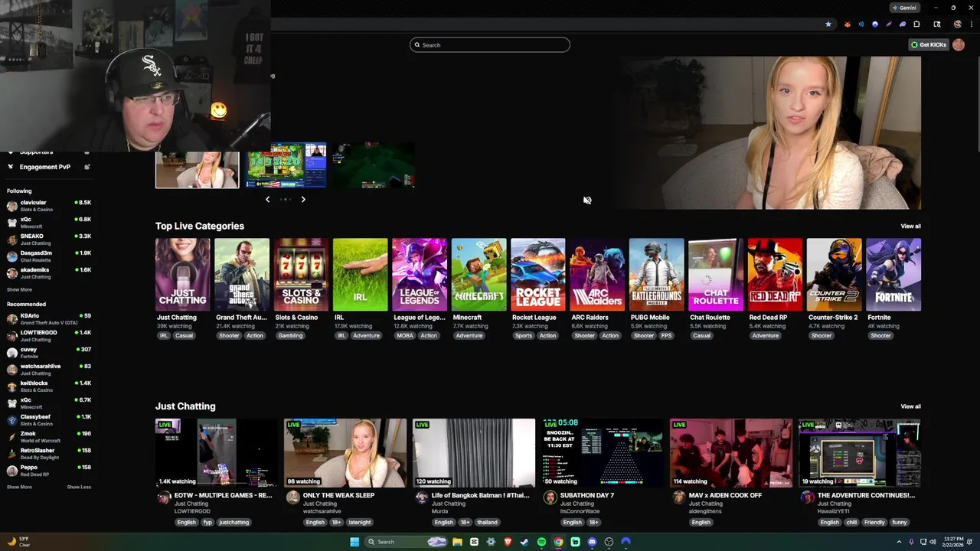Image resolution: width=980 pixels, height=551 pixels.
Task: Click cuvey avatar in Recommended
Action: pyautogui.click(x=12, y=352)
